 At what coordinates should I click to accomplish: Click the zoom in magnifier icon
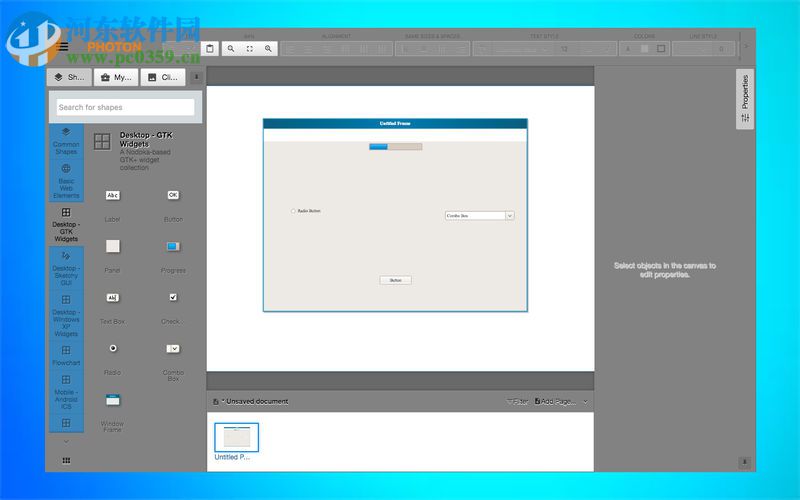(x=268, y=48)
